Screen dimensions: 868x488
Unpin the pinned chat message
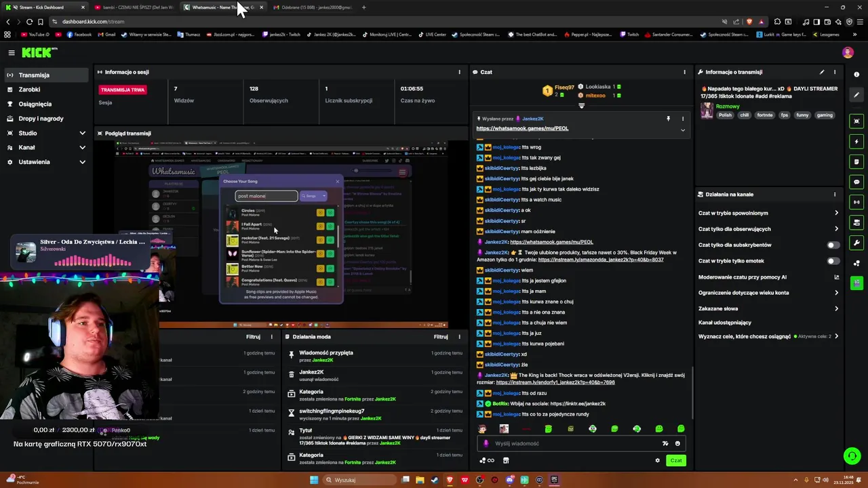(668, 119)
